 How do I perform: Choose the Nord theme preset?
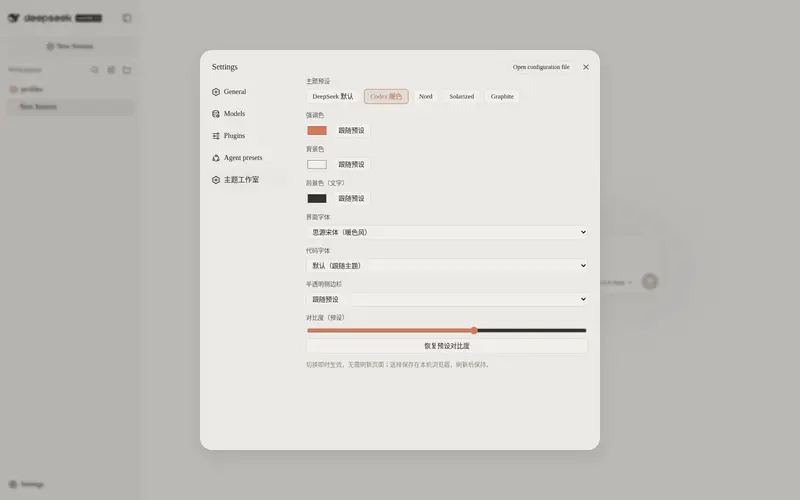426,96
